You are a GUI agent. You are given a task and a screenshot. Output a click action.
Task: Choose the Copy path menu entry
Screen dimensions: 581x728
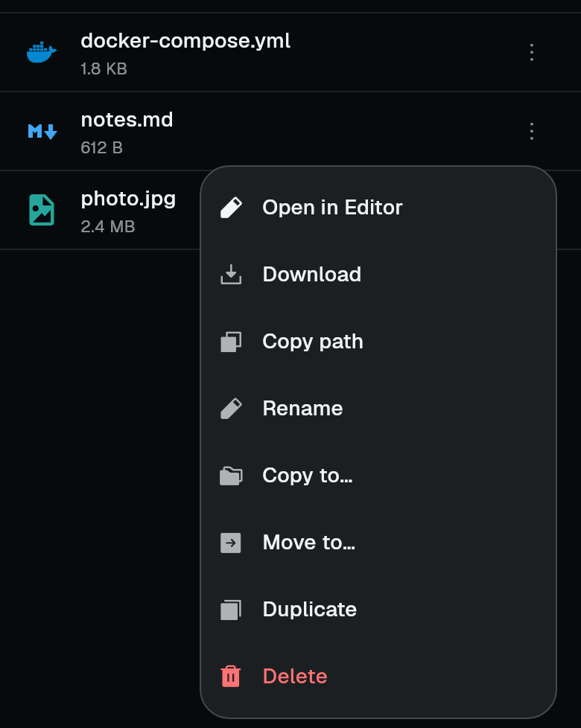click(x=378, y=342)
